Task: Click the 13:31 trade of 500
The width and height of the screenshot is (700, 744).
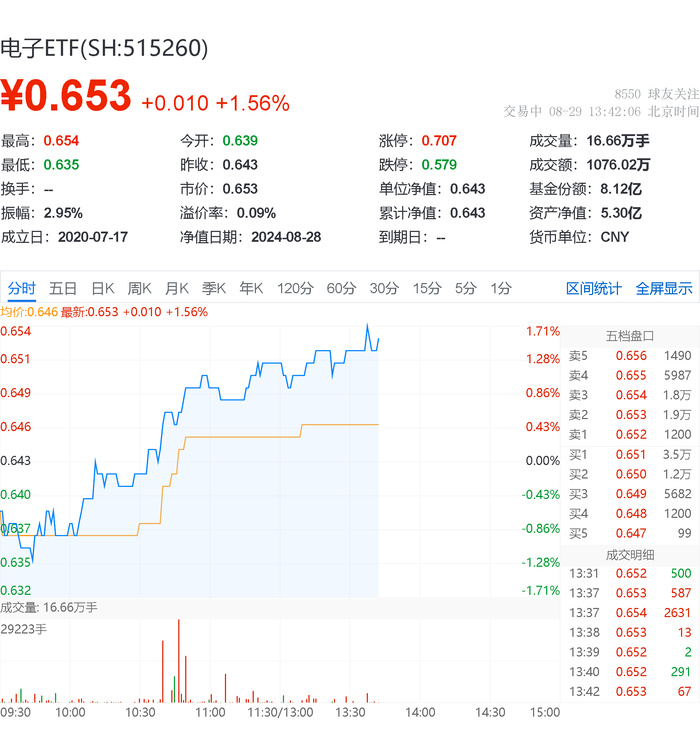Action: [630, 573]
